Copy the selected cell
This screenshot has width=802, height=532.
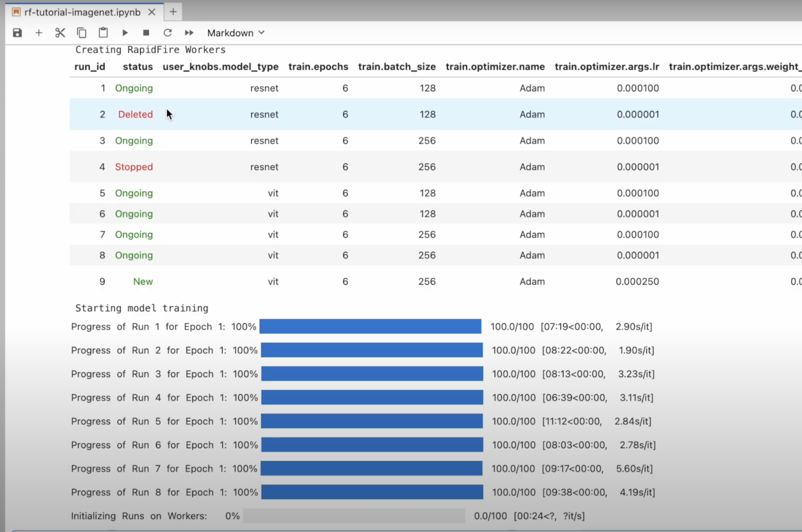(81, 33)
